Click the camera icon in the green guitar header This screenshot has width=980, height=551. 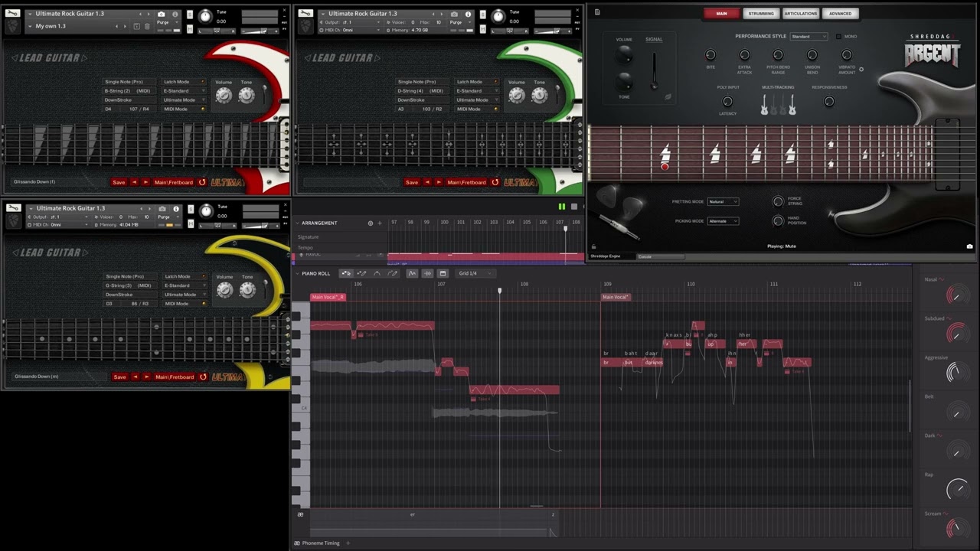[454, 14]
